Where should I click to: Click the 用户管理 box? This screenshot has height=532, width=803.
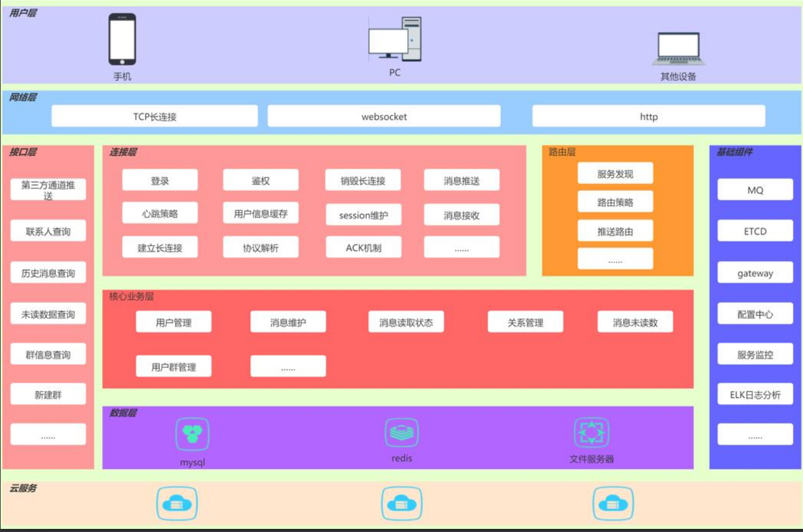[x=174, y=322]
